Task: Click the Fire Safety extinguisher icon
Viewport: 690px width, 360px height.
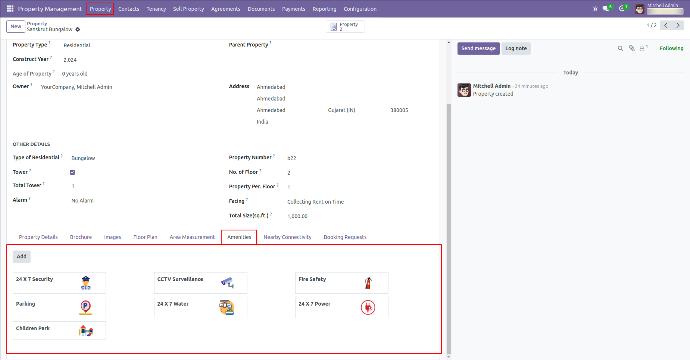Action: tap(368, 283)
